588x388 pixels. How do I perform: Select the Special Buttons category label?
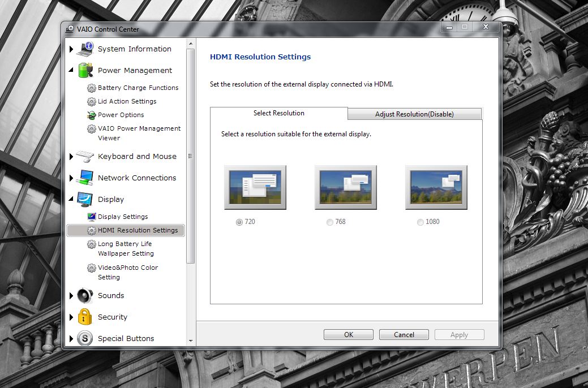126,338
